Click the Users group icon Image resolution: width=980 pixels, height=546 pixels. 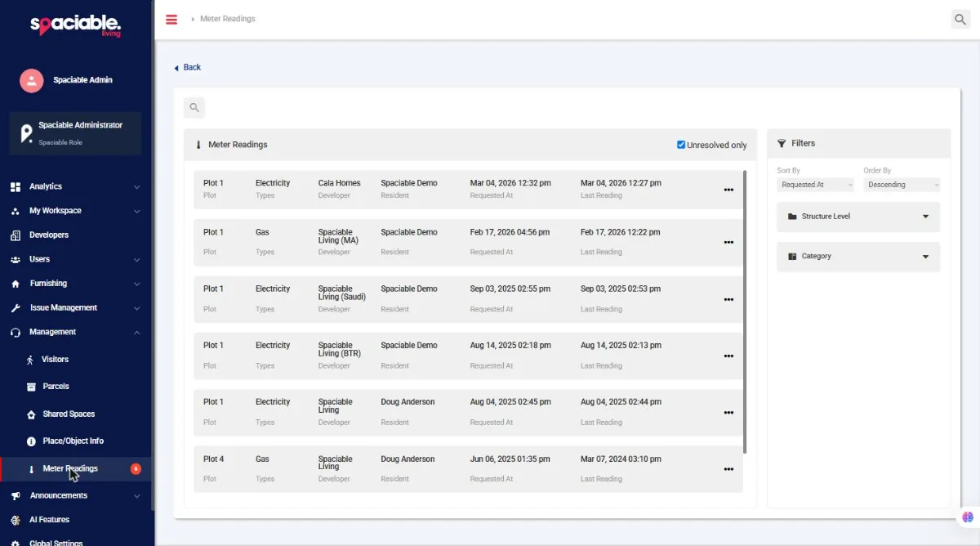(x=16, y=260)
